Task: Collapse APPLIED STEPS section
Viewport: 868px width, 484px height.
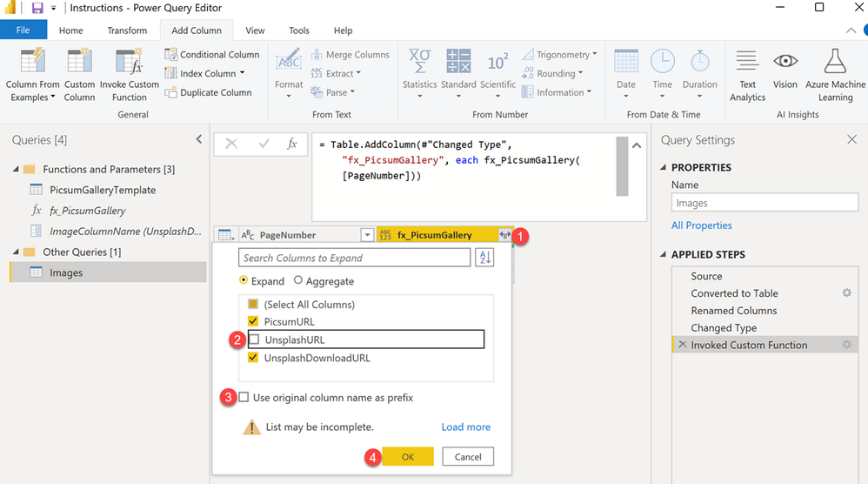Action: pyautogui.click(x=664, y=254)
